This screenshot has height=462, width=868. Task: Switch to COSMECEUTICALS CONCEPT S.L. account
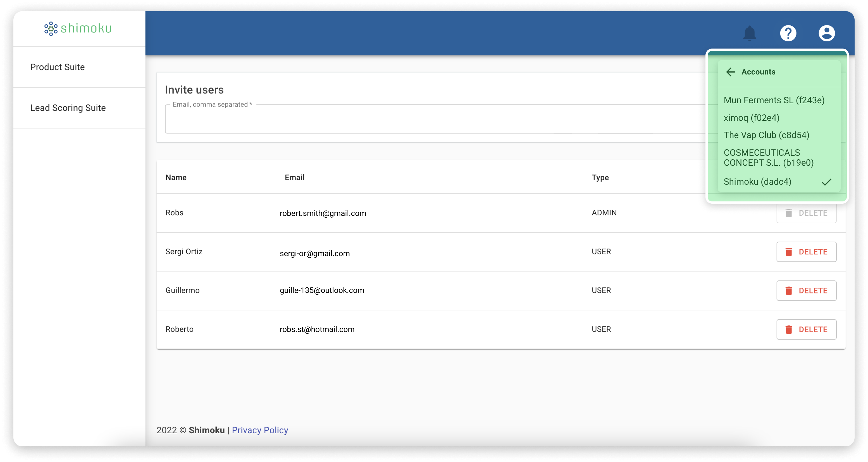pos(779,157)
